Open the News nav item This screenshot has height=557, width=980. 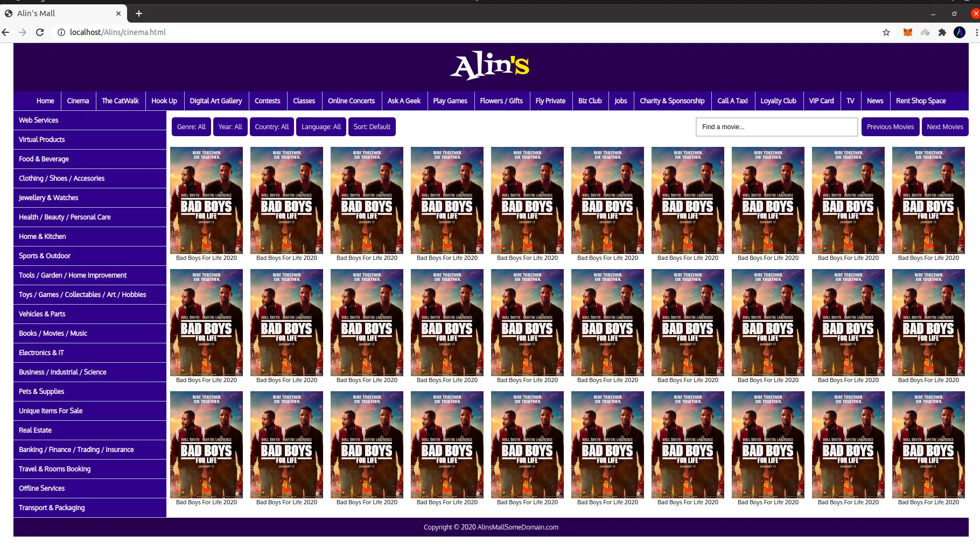[876, 101]
